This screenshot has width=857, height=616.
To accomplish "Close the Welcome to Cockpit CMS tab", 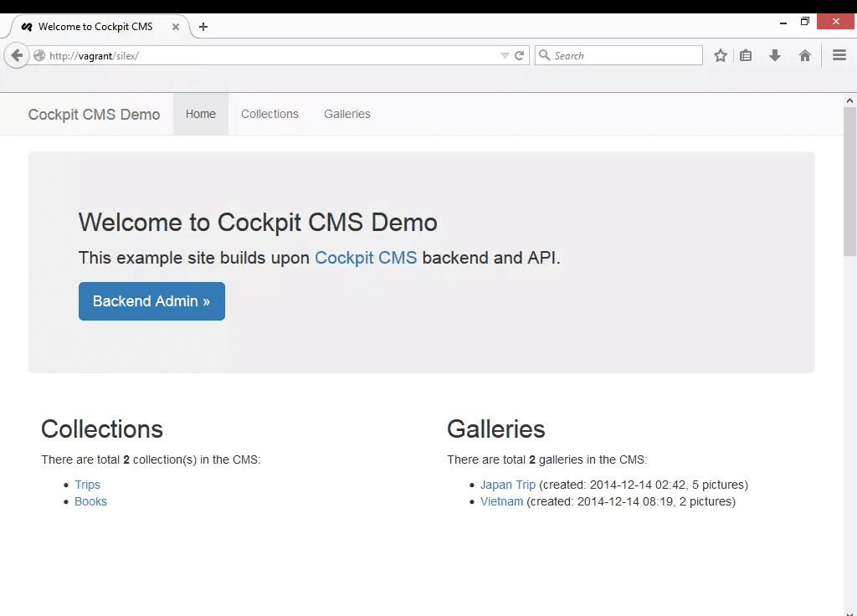I will tap(176, 27).
